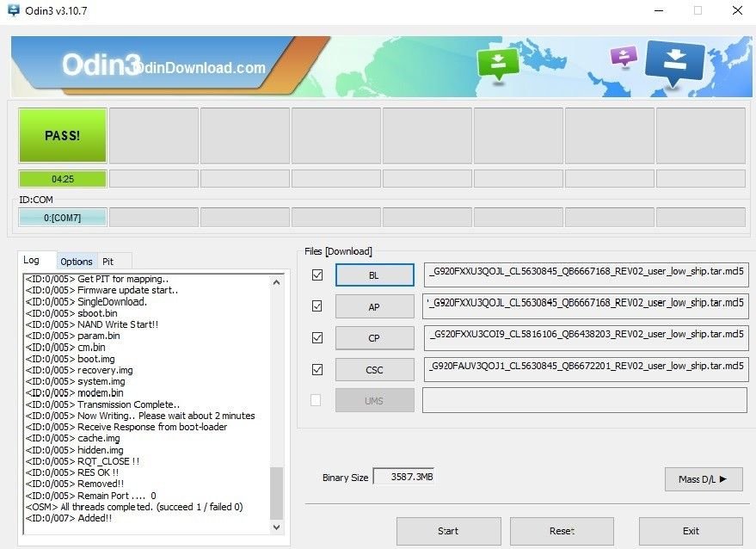Screen dimensions: 756x549
Task: Switch to the Options tab
Action: [77, 262]
